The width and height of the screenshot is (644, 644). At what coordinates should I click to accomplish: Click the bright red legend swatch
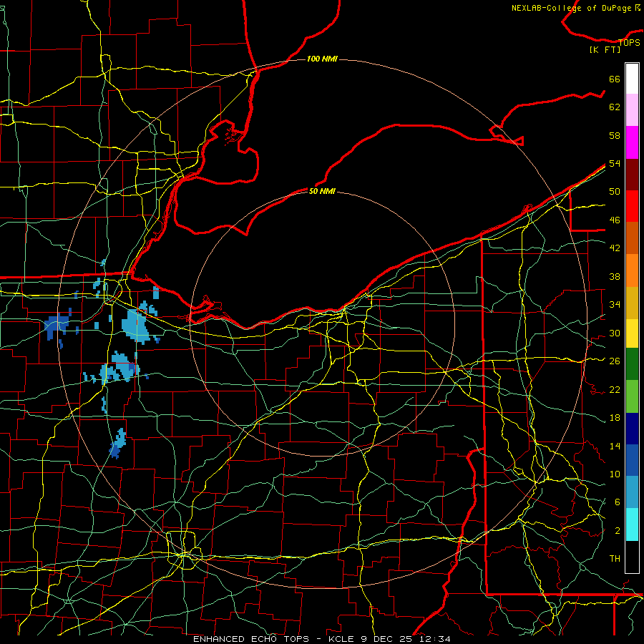(632, 206)
